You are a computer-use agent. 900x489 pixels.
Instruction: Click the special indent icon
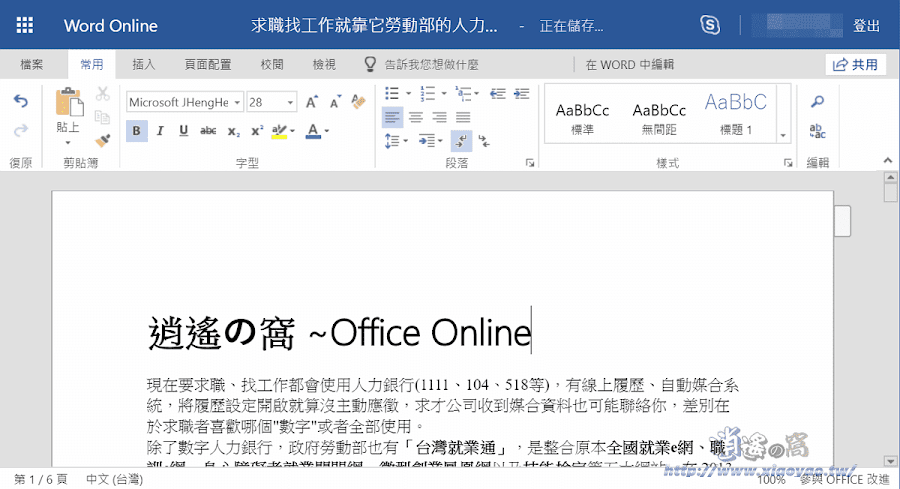(x=427, y=141)
